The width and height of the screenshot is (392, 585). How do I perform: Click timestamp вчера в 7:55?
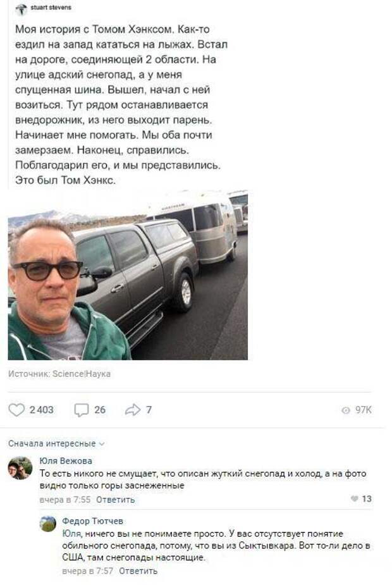pos(65,500)
